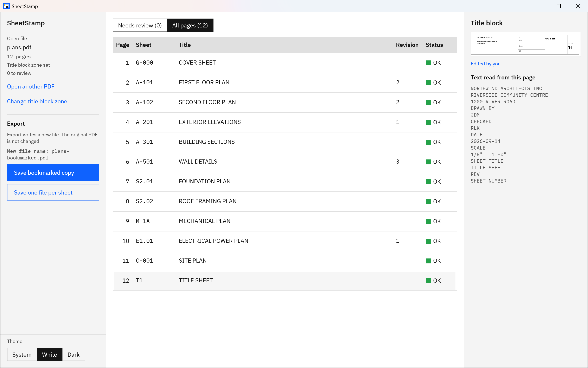
Task: Click the green status square on T1 row
Action: point(428,281)
